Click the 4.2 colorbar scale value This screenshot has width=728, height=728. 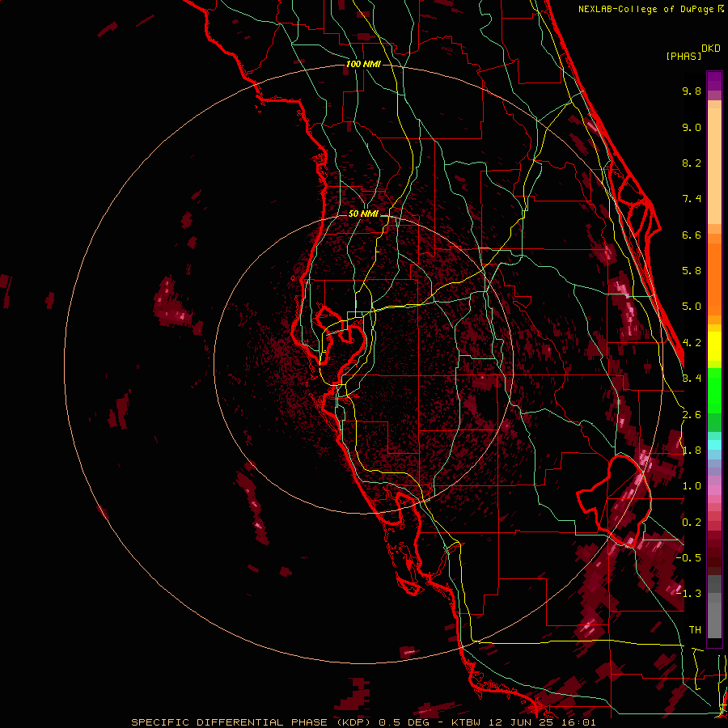[x=692, y=343]
